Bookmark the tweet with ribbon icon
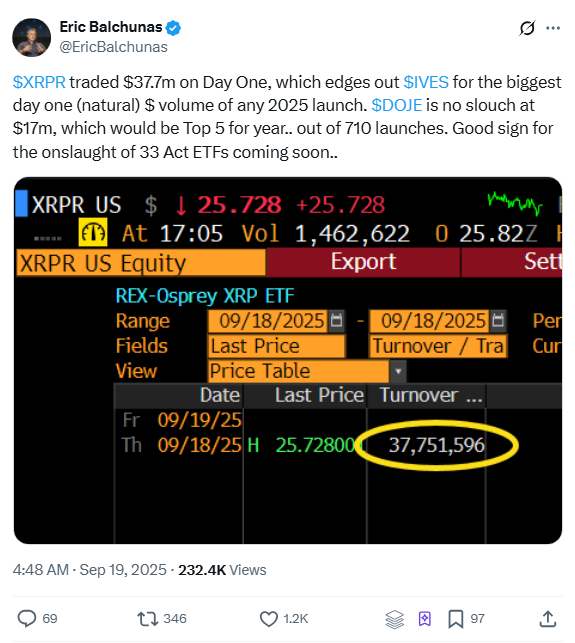 pyautogui.click(x=456, y=619)
